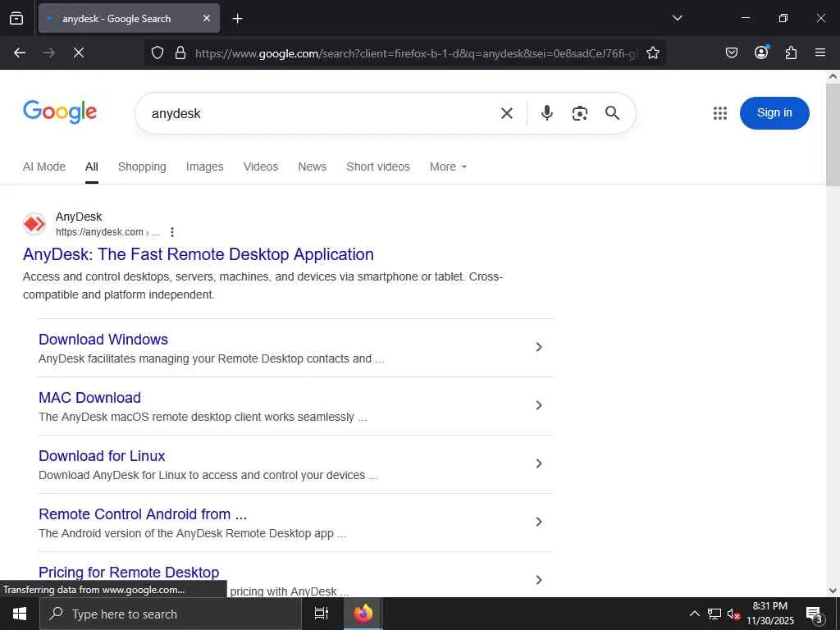Submit search with magnifier icon
Screen dimensions: 840x630
point(612,113)
